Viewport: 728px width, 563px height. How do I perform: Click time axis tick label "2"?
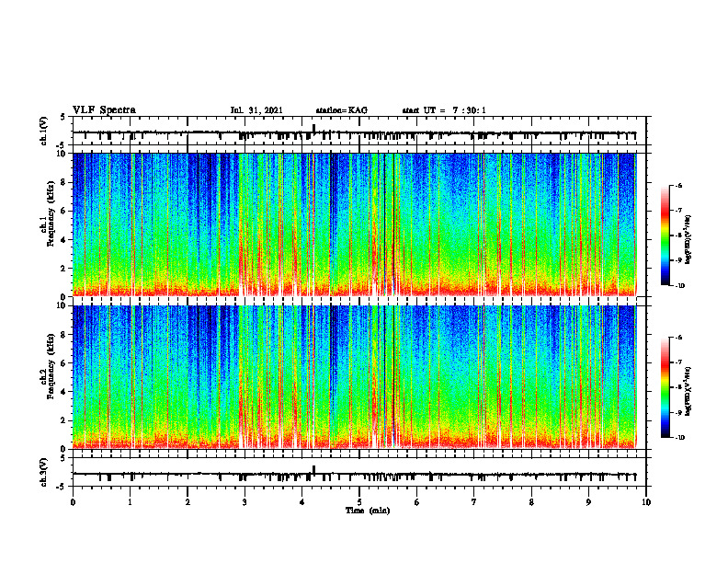(188, 502)
